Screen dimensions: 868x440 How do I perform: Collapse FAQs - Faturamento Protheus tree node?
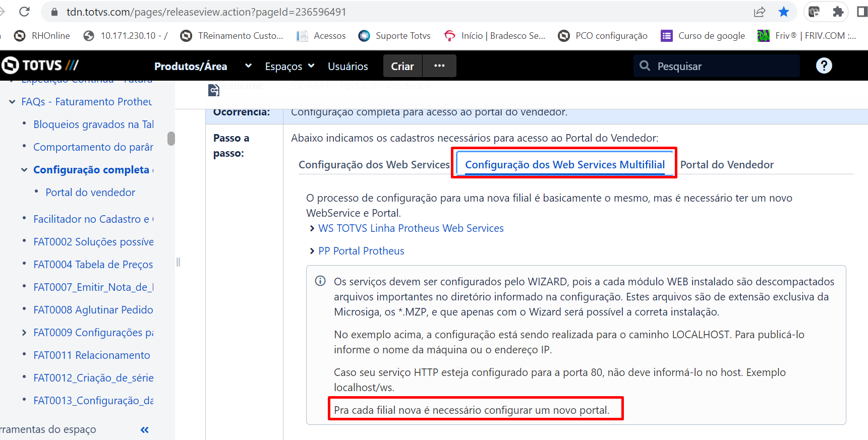12,102
